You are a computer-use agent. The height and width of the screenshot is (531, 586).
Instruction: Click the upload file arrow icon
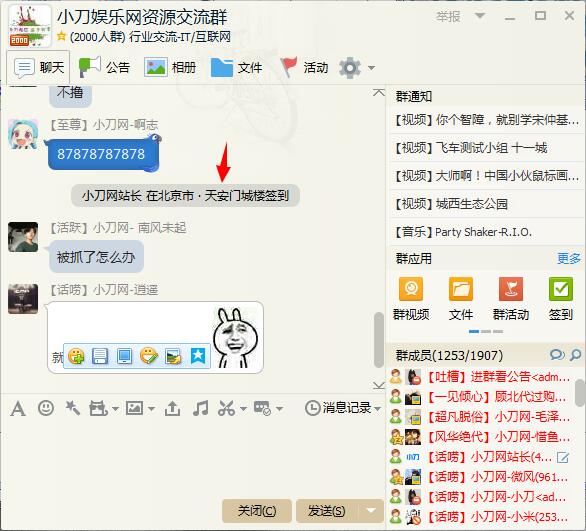pos(172,408)
